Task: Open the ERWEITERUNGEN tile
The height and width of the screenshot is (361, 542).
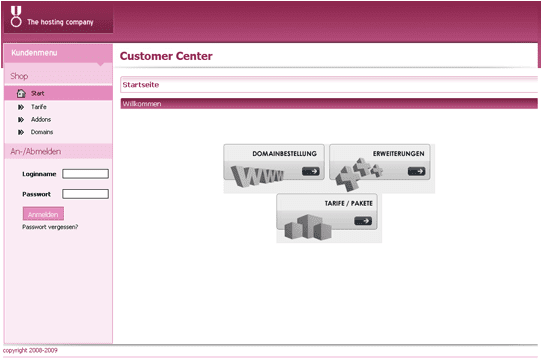Action: [x=380, y=163]
